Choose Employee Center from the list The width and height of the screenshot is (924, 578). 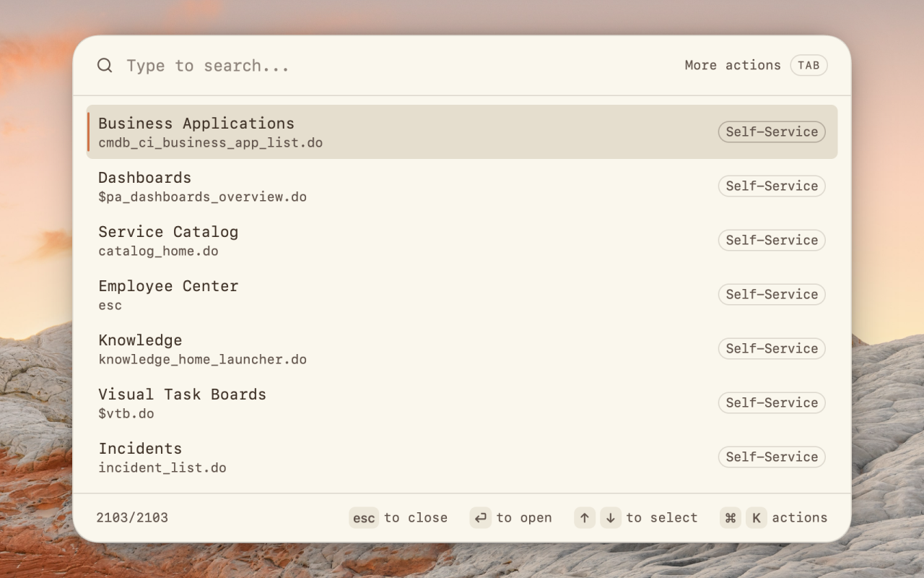[462, 294]
